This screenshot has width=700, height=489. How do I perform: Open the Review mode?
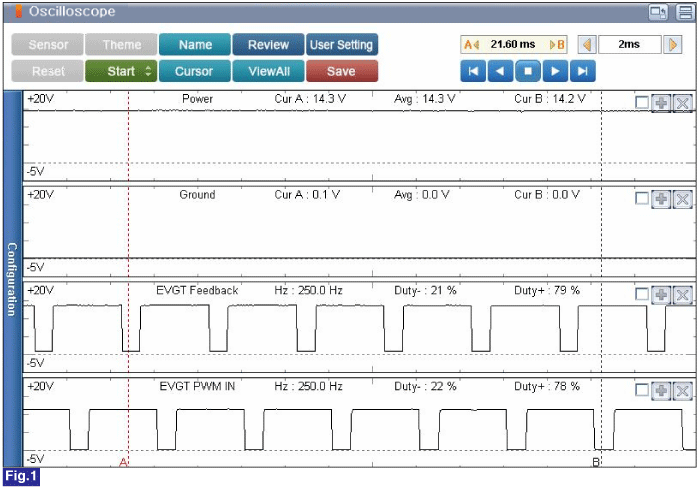pyautogui.click(x=268, y=45)
